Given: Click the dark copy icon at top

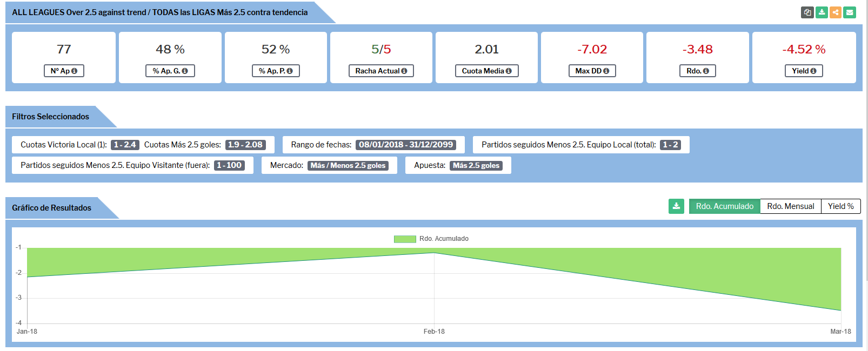Looking at the screenshot, I should point(807,12).
